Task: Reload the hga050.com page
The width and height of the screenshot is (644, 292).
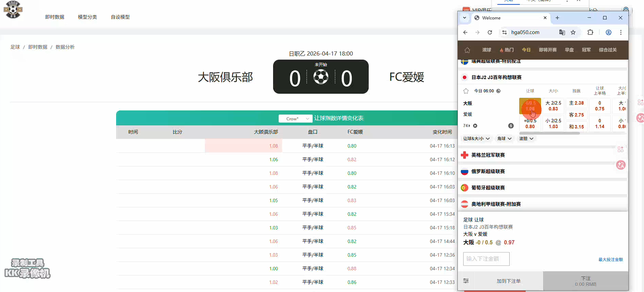Action: pos(490,32)
